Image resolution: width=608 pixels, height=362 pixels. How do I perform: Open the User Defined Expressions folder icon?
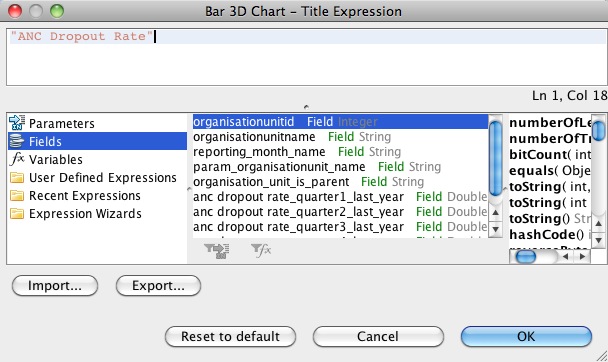[17, 178]
